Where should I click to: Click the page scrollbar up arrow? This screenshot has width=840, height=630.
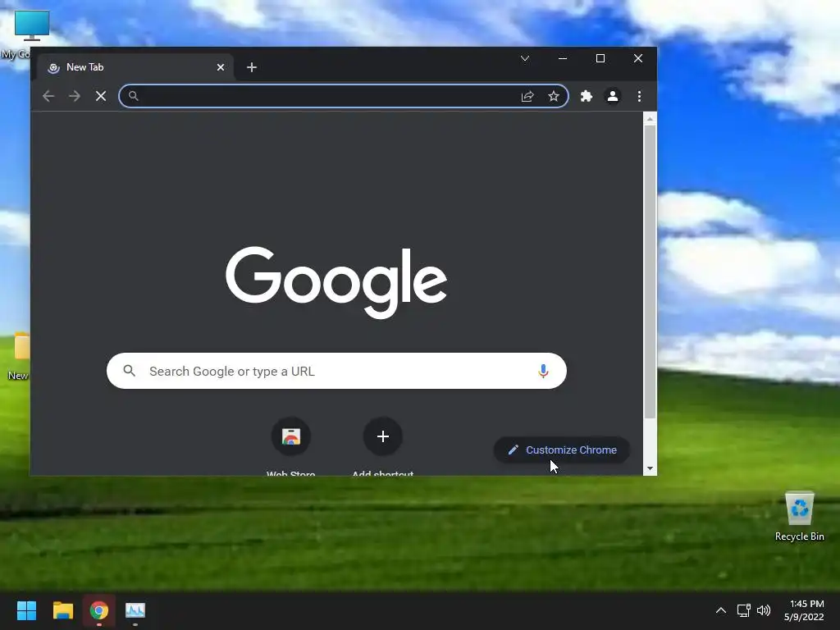coord(650,119)
